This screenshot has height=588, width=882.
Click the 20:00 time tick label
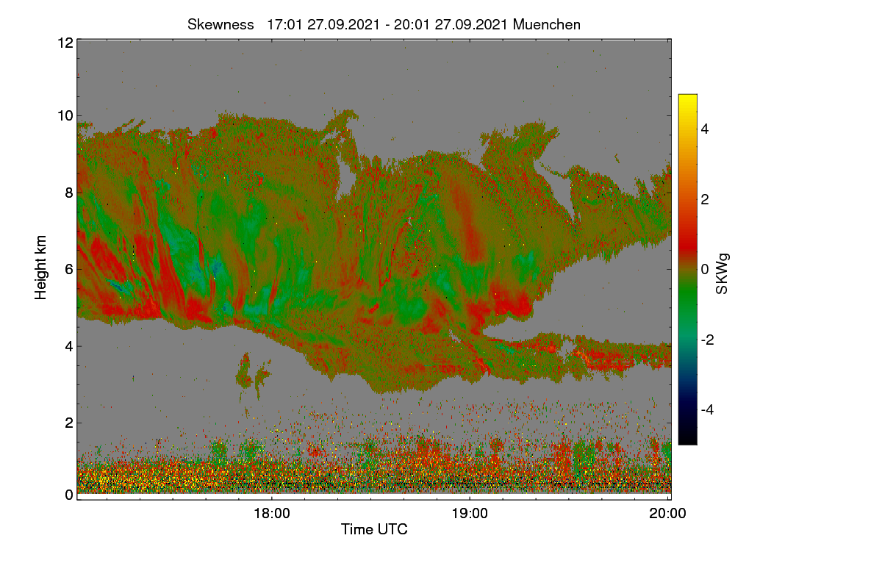[x=668, y=514]
